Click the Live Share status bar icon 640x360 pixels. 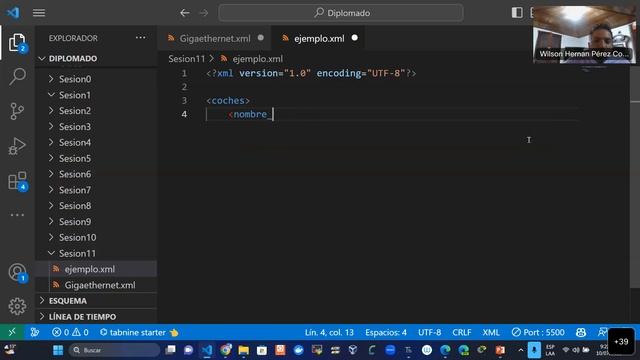35,332
